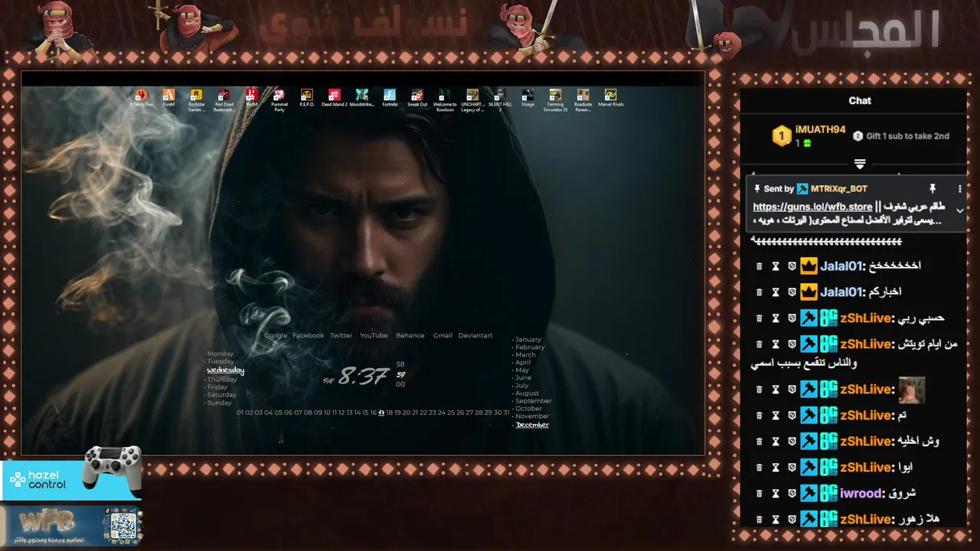Launch Fortnite from the desktop
Screen dimensions: 980x551
(x=390, y=98)
